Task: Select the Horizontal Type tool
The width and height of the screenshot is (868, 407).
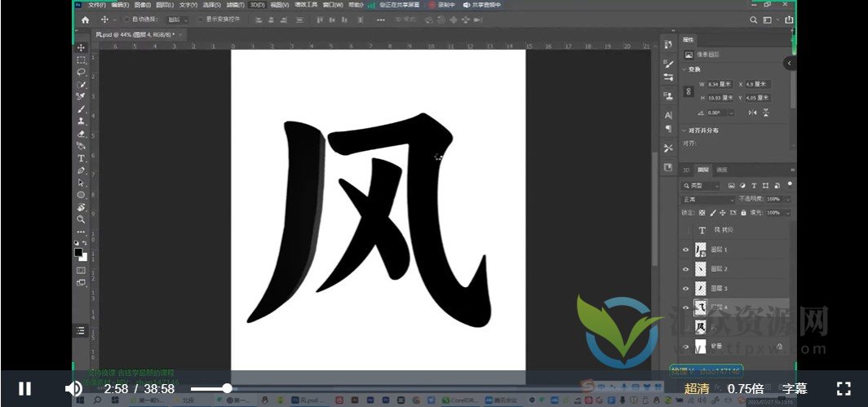Action: (81, 158)
